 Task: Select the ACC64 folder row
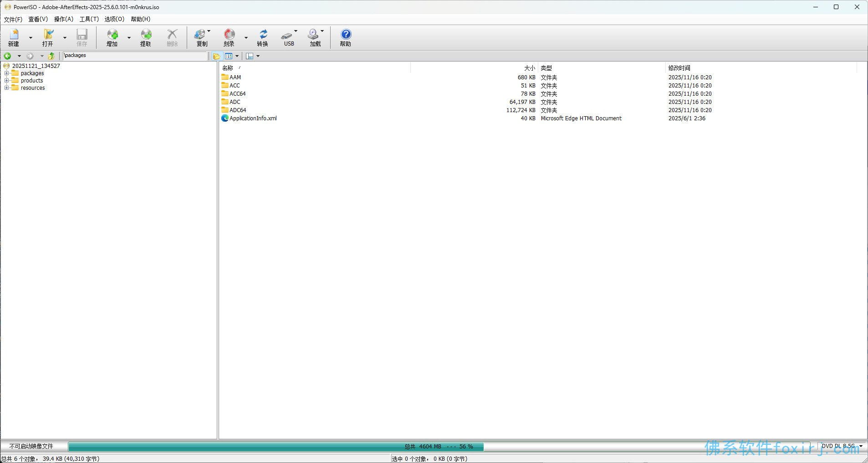tap(537, 93)
